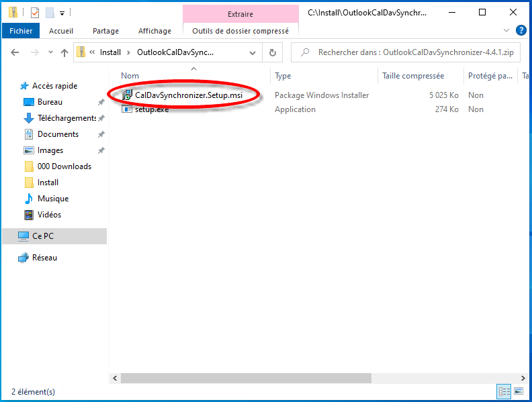Refresh the folder view
The height and width of the screenshot is (402, 532).
273,52
